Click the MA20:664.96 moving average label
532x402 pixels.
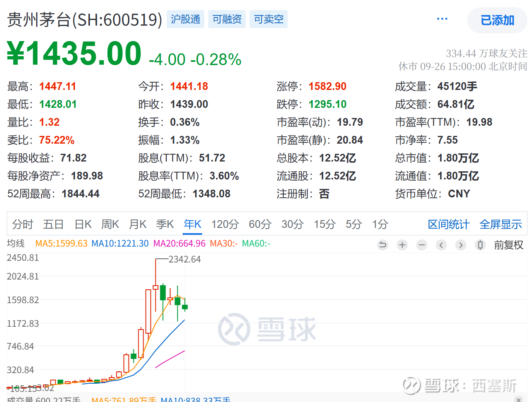pos(179,243)
